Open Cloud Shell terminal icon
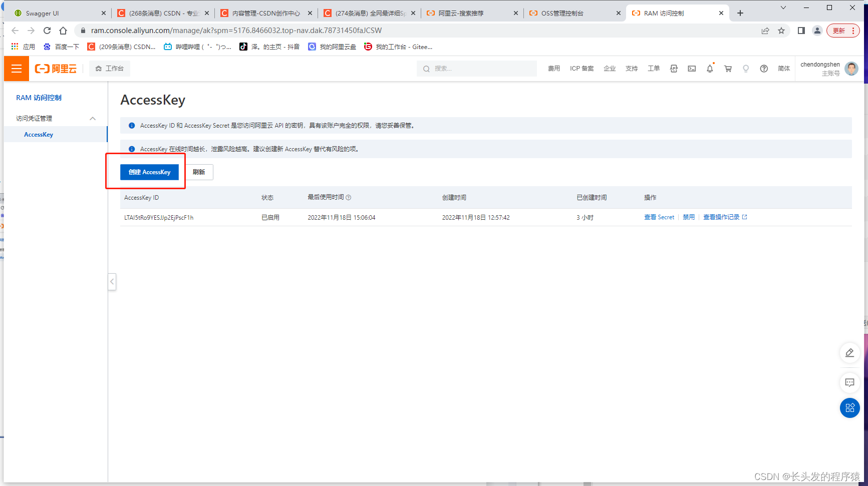The height and width of the screenshot is (486, 868). [692, 69]
